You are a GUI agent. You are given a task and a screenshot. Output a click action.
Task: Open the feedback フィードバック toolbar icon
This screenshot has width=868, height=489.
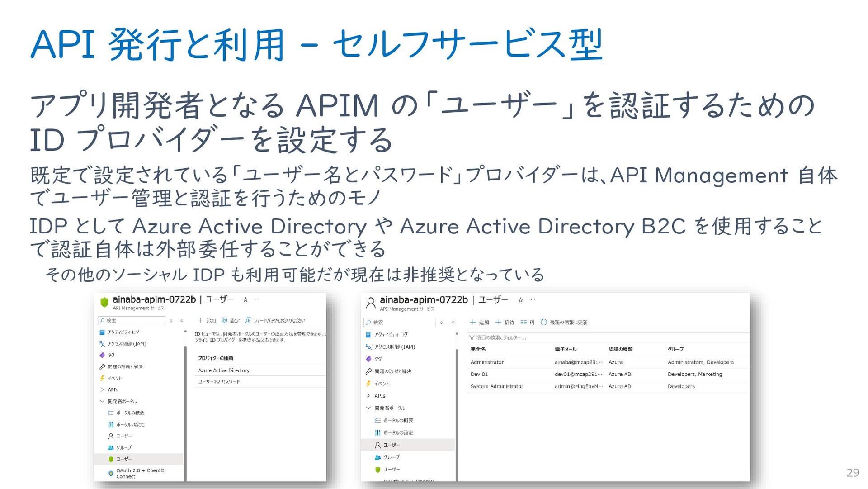(248, 320)
